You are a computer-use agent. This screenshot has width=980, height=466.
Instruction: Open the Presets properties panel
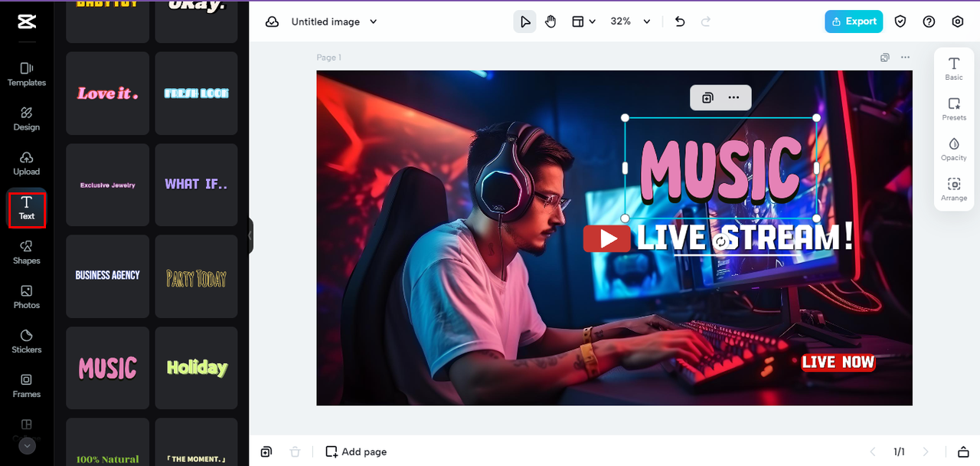point(954,109)
